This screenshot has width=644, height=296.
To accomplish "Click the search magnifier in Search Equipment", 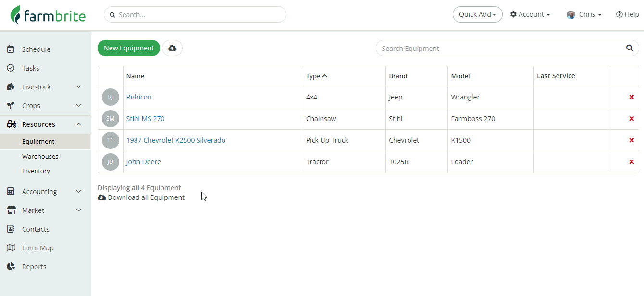I will coord(629,48).
